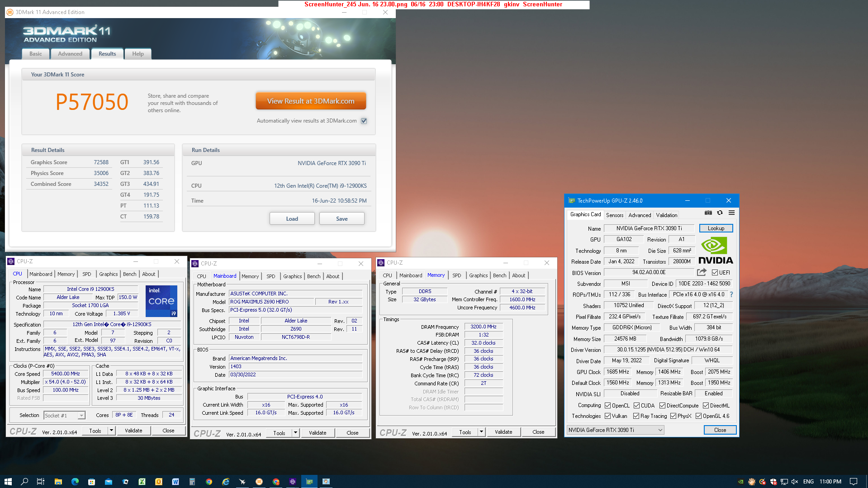Open Socket #1 selection dropdown in CPU-Z
This screenshot has width=868, height=488.
coord(64,415)
